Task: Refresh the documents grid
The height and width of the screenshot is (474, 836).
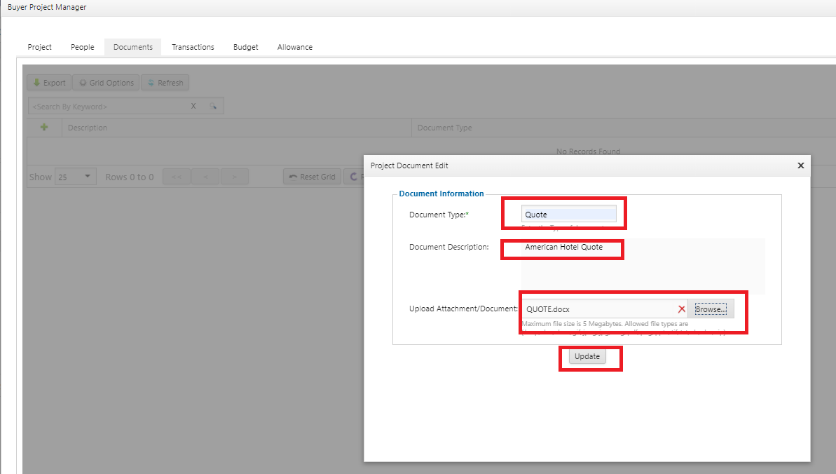Action: tap(165, 83)
